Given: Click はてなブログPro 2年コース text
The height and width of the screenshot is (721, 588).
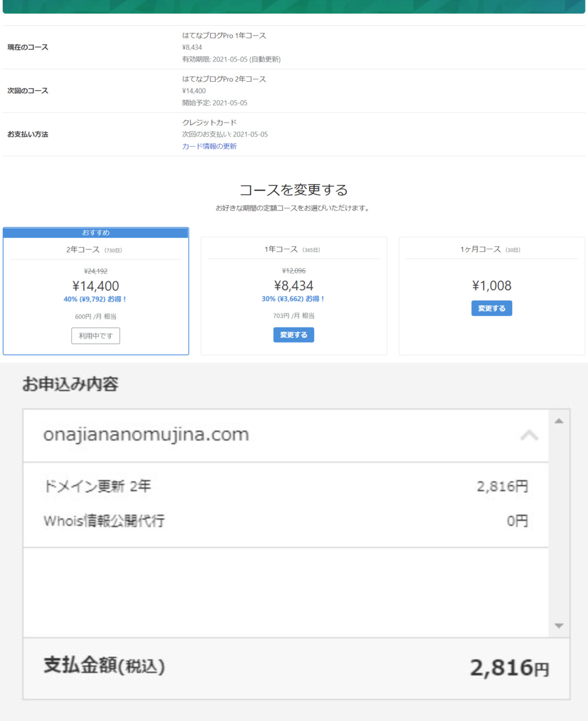Looking at the screenshot, I should (224, 79).
